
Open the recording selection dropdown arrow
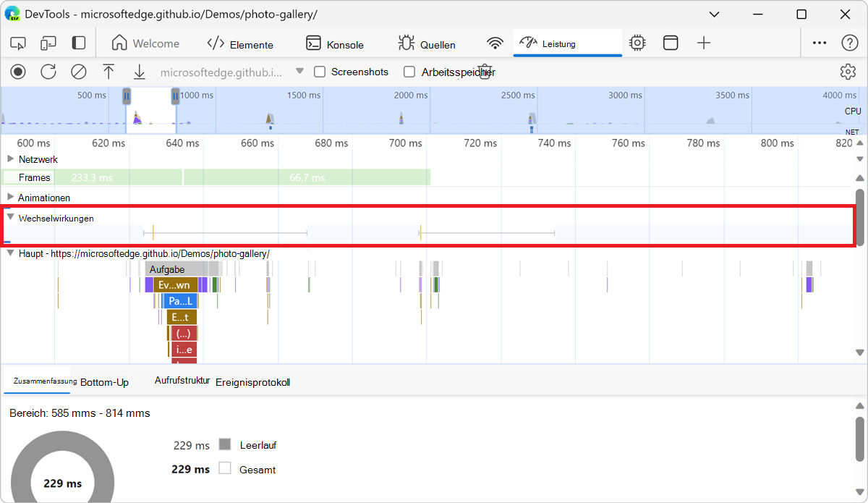[x=299, y=72]
